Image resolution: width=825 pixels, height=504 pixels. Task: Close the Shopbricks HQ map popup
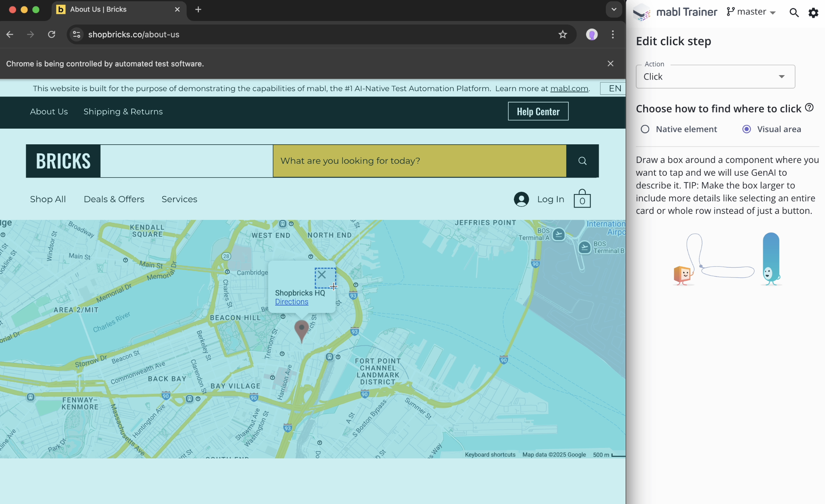(322, 275)
